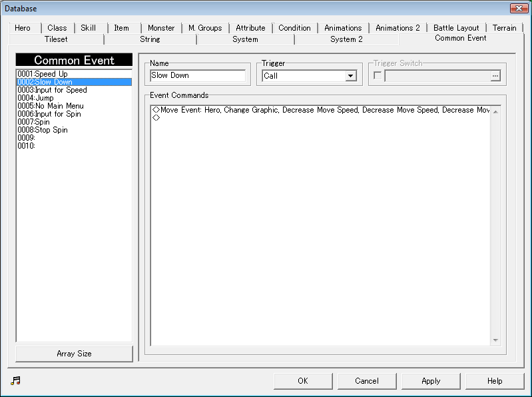Select the System 2 tab

click(346, 39)
